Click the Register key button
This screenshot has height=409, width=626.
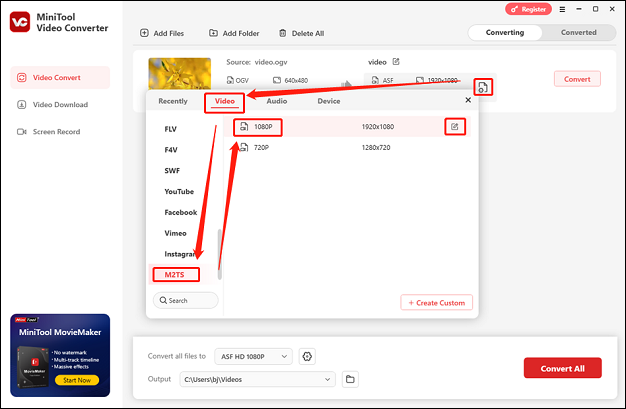tap(528, 9)
